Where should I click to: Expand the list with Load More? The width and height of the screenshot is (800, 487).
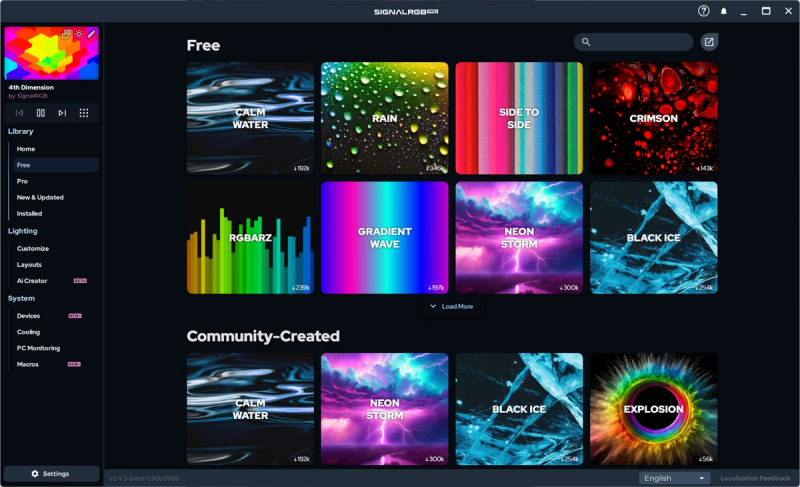(x=451, y=306)
